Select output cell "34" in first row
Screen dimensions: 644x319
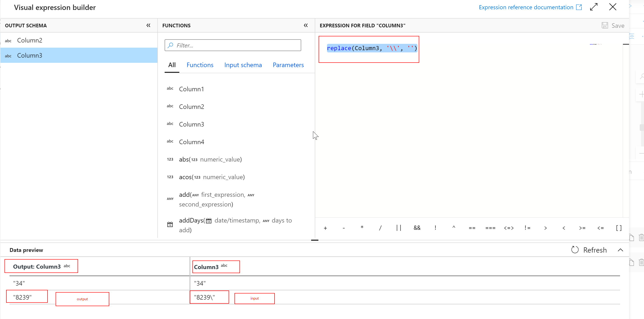click(x=19, y=283)
